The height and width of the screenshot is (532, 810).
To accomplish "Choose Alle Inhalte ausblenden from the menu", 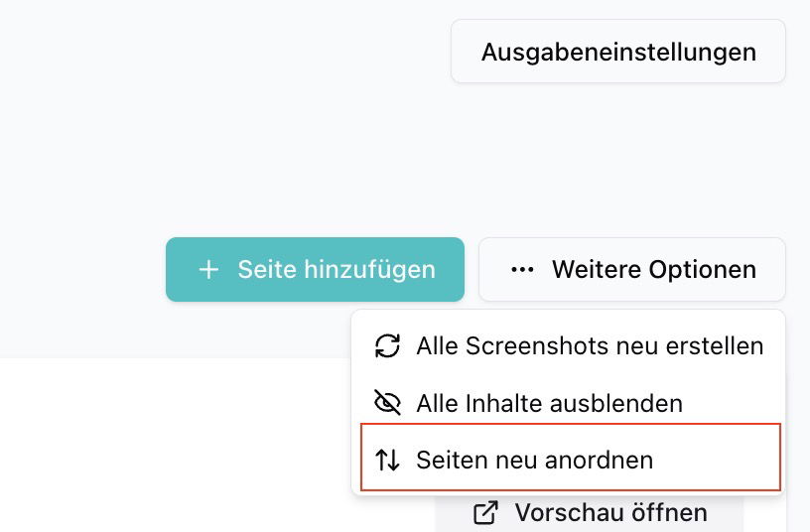I will click(549, 403).
